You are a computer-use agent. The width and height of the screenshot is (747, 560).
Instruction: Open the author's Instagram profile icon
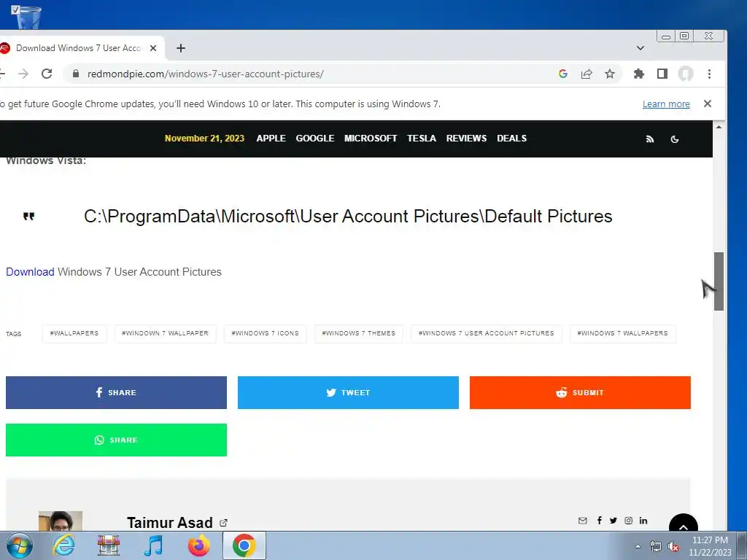(628, 521)
